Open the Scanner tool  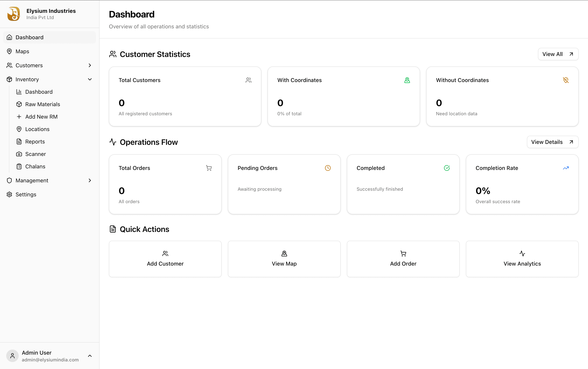[x=35, y=154]
